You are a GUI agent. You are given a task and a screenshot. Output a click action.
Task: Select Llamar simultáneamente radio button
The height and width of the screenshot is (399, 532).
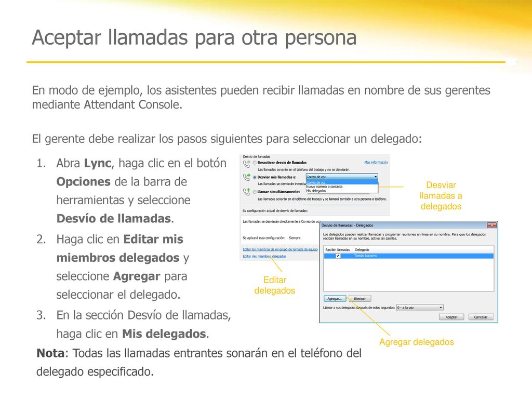pos(255,192)
